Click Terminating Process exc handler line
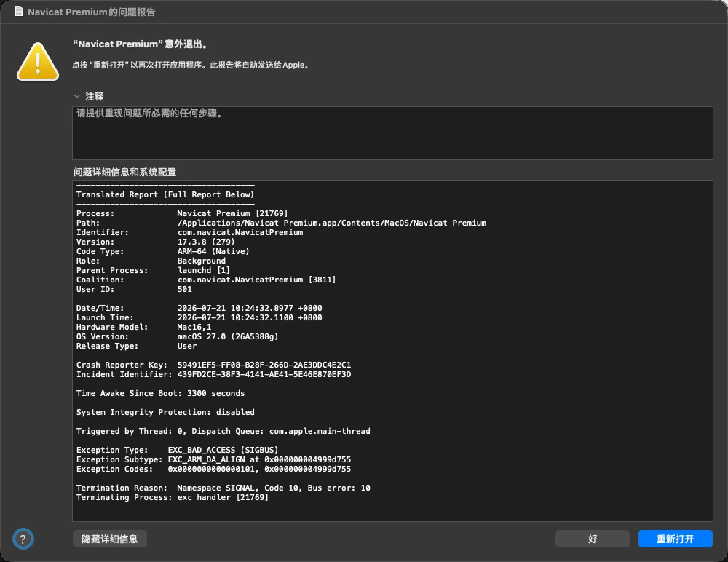 point(173,497)
